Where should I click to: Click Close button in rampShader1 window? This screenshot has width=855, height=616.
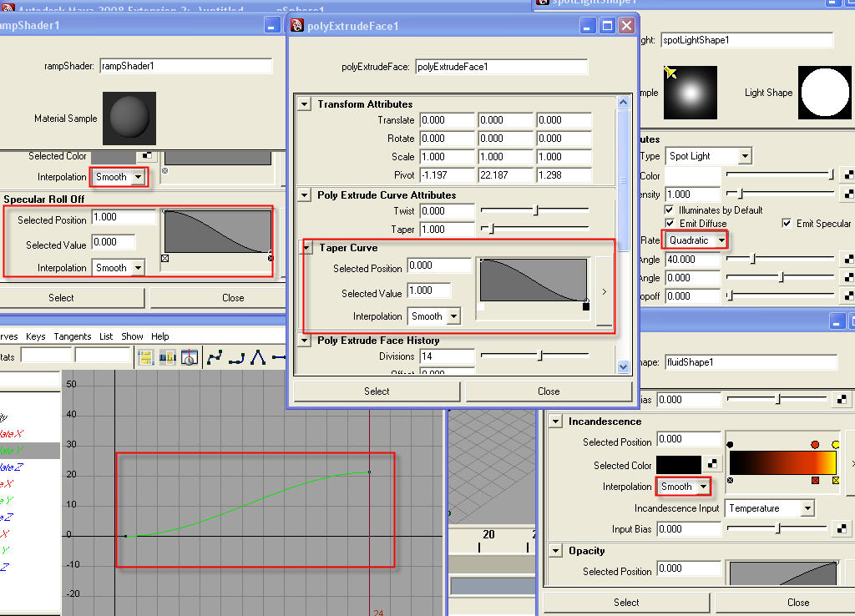(x=233, y=298)
